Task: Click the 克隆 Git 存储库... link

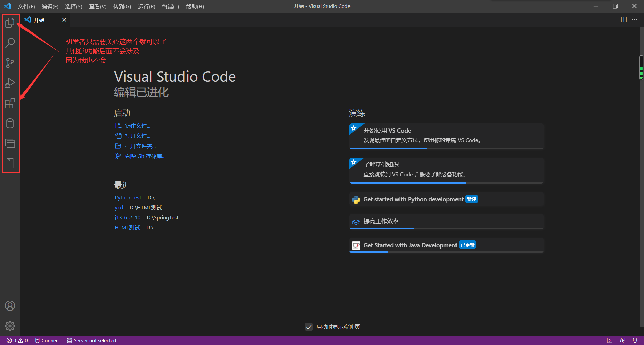Action: click(x=145, y=156)
